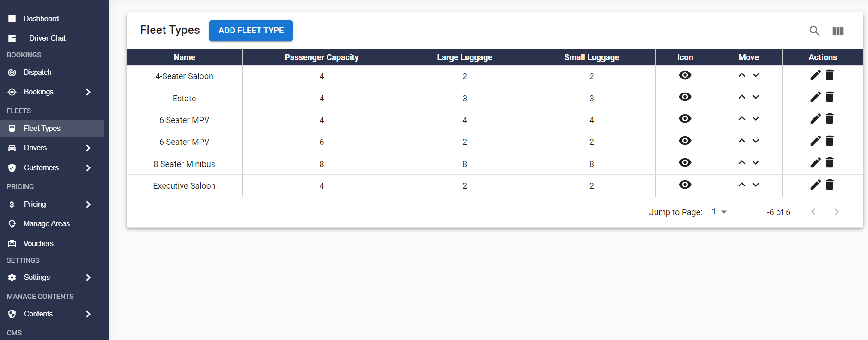The image size is (868, 340).
Task: Move Executive Saloon row down
Action: [756, 185]
